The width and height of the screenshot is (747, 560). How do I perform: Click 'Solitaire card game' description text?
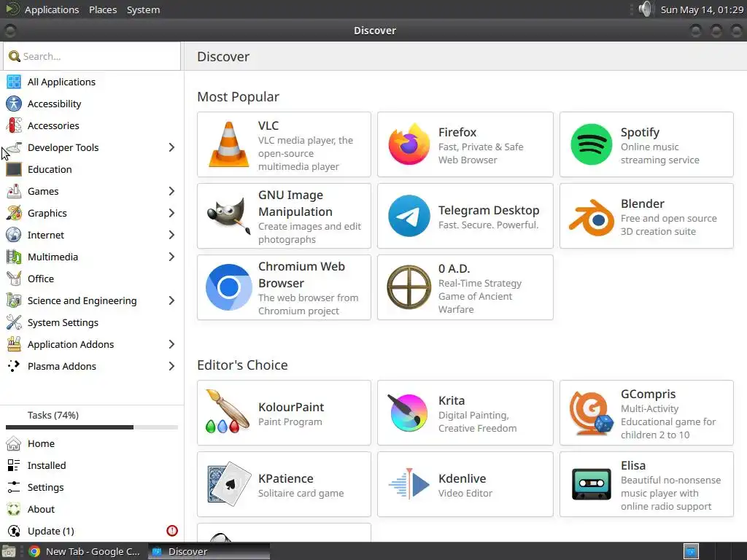[x=301, y=494]
